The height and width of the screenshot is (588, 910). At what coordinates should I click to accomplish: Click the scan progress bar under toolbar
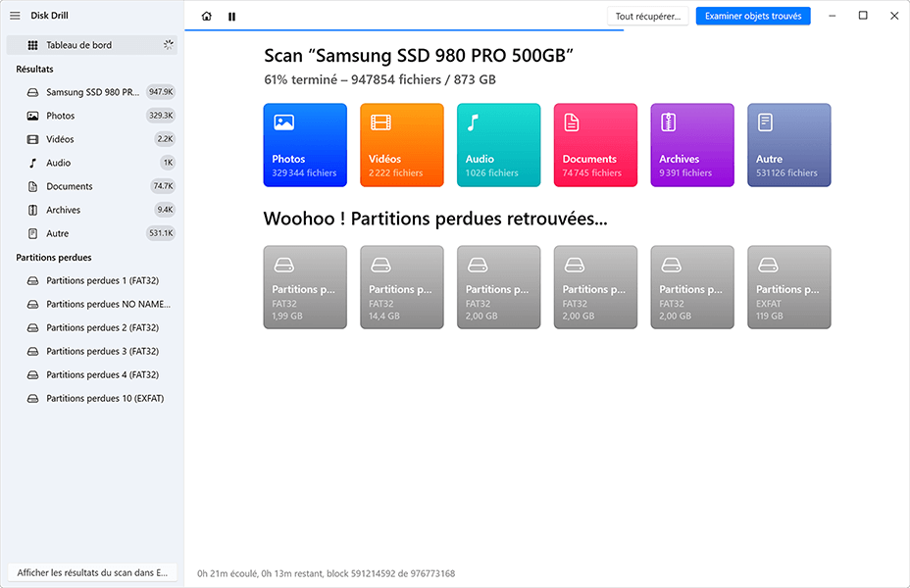[x=404, y=30]
